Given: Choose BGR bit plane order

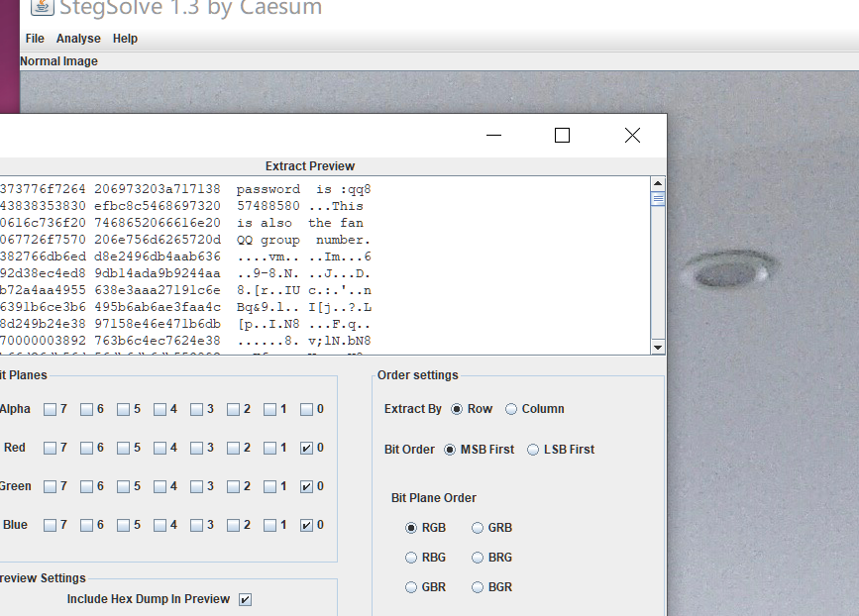Looking at the screenshot, I should [478, 587].
